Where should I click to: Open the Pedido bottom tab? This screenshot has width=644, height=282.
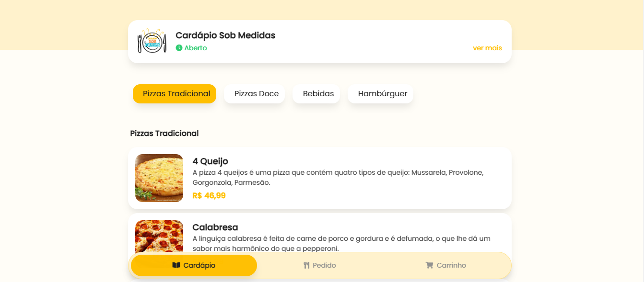(320, 265)
